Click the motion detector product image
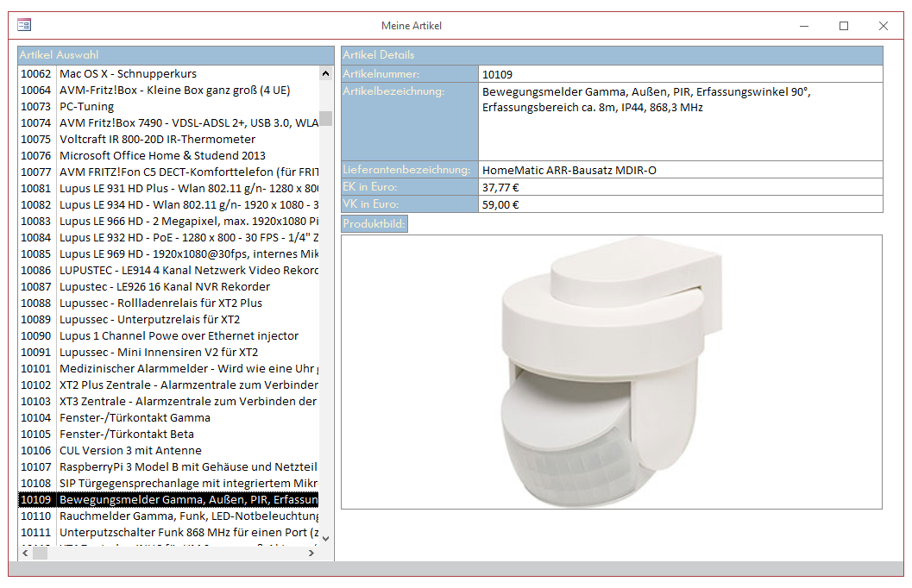 (611, 372)
